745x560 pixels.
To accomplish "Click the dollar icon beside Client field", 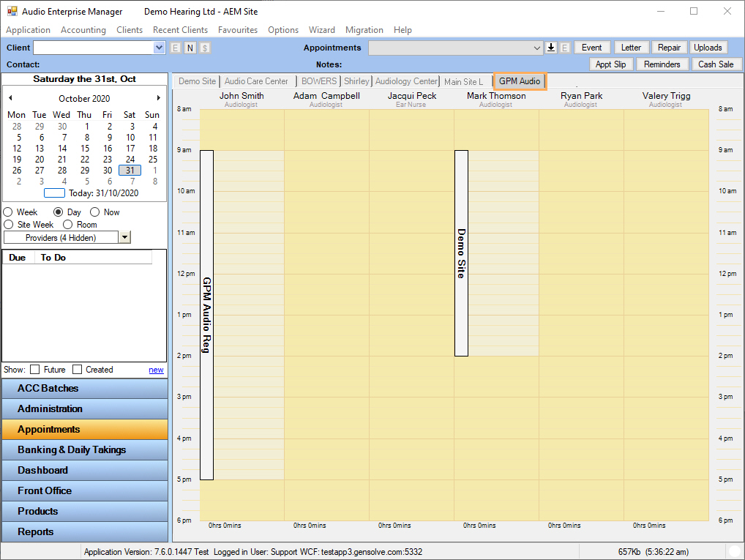I will tap(205, 48).
